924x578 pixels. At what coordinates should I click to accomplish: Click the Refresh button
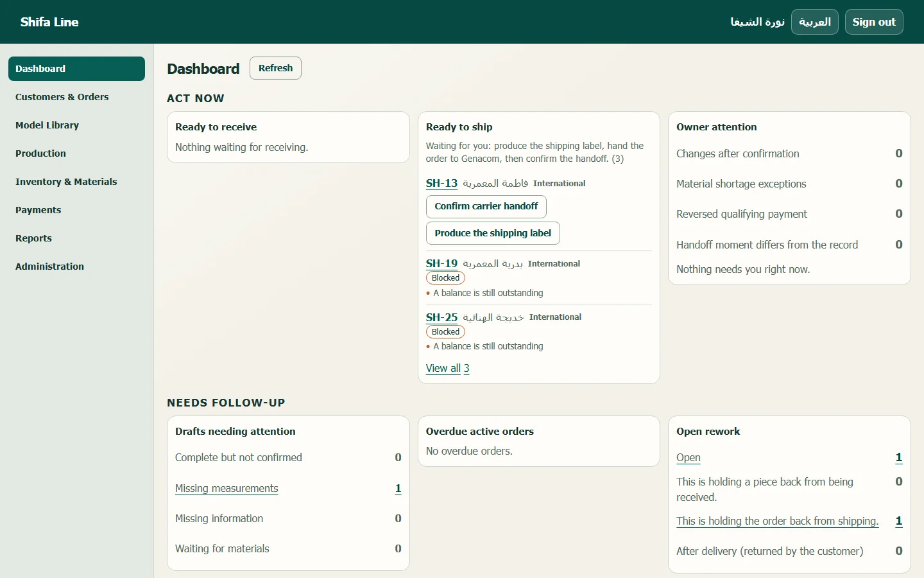pos(275,68)
